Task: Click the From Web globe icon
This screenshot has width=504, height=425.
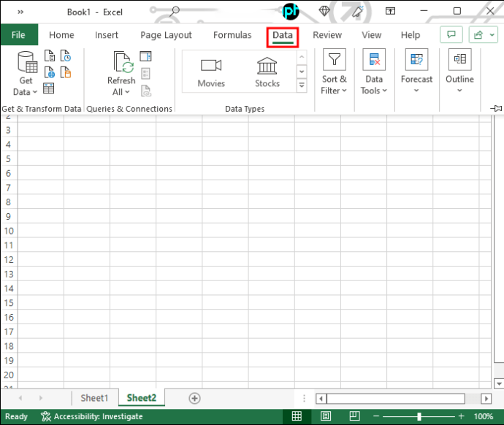Action: pos(50,72)
